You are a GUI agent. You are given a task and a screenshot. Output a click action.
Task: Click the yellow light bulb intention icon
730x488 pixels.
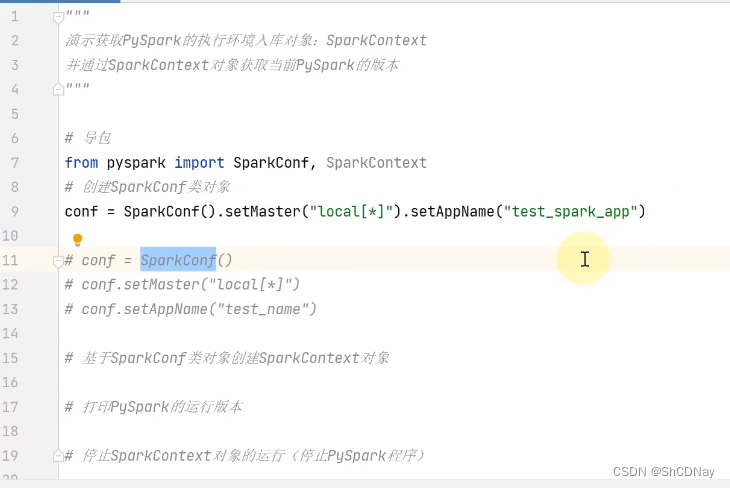click(x=77, y=240)
